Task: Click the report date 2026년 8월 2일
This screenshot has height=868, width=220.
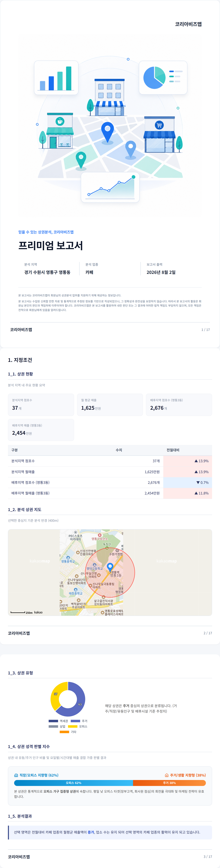Action: (x=161, y=272)
